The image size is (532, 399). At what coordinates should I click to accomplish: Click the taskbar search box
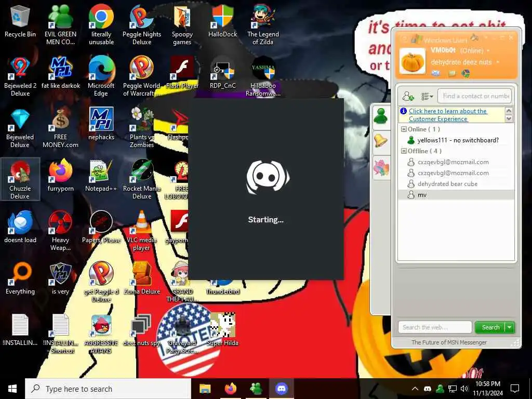(x=108, y=389)
